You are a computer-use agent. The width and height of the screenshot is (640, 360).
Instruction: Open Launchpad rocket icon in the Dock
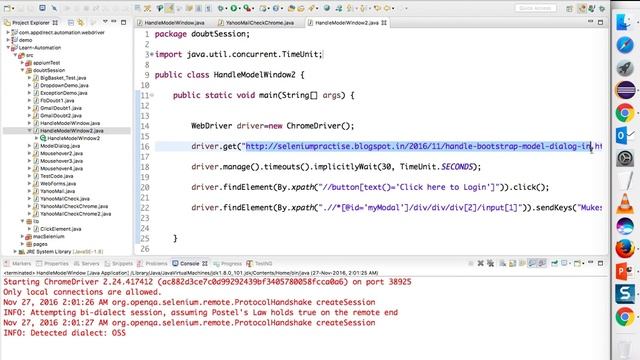tap(624, 68)
